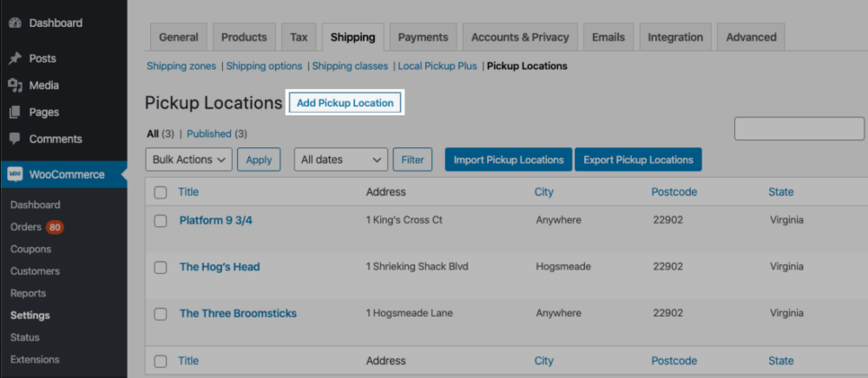The width and height of the screenshot is (868, 378).
Task: Click into the search input field
Action: tap(799, 129)
